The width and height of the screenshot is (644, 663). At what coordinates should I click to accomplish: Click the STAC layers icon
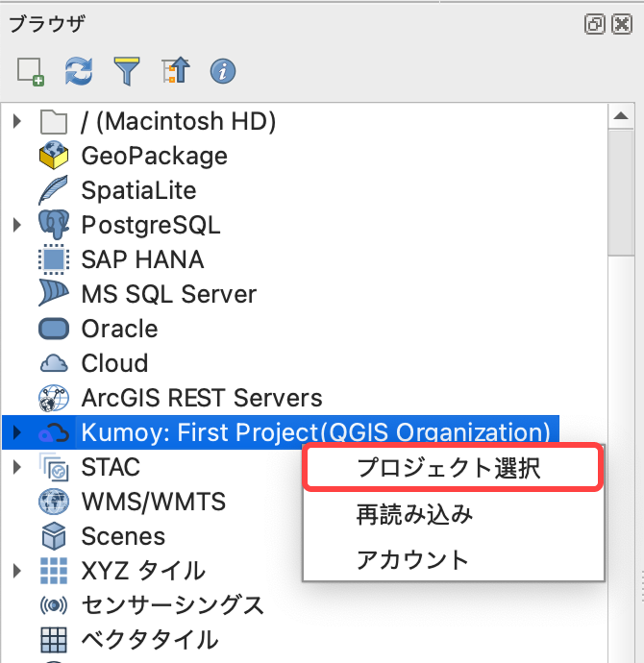[x=53, y=467]
